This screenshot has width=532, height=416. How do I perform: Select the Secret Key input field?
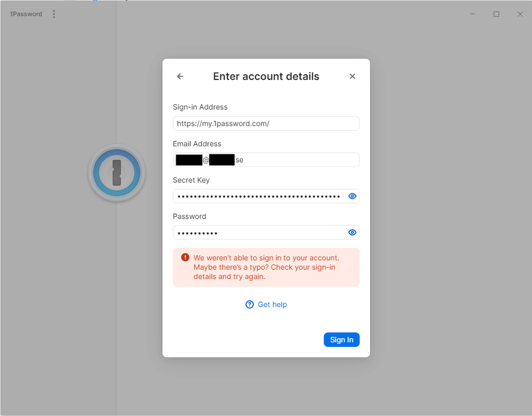click(259, 196)
